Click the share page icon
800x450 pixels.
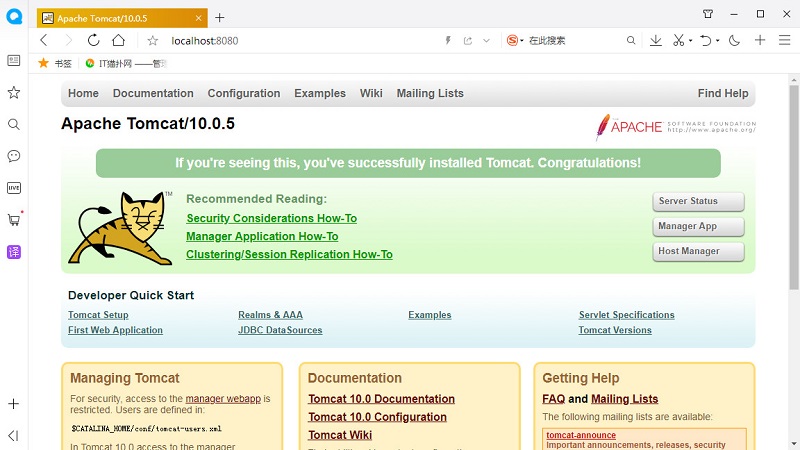(467, 41)
